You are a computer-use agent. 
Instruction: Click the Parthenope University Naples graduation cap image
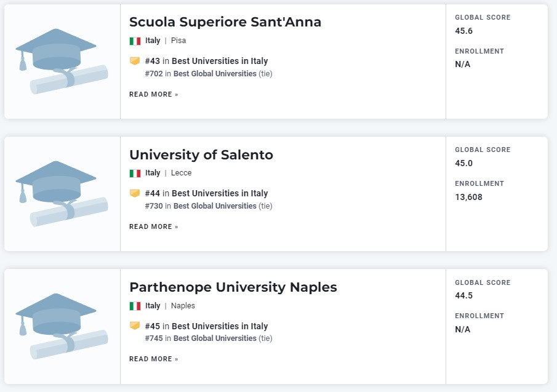62,326
